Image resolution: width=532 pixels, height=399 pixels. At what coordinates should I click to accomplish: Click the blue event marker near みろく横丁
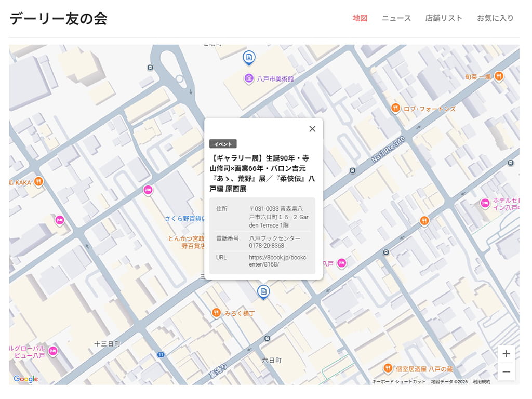tap(262, 291)
